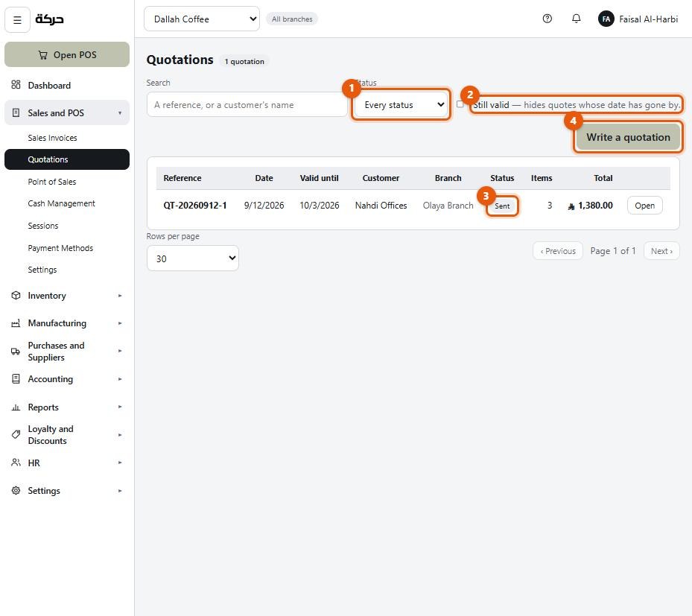
Task: Click Write a quotation
Action: tap(628, 137)
